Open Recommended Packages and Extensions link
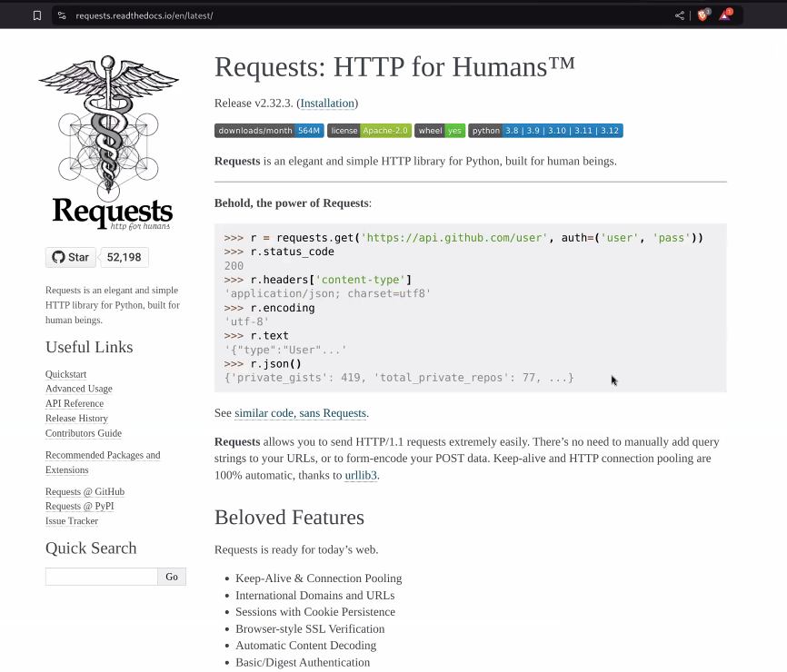The height and width of the screenshot is (672, 787). pyautogui.click(x=103, y=462)
